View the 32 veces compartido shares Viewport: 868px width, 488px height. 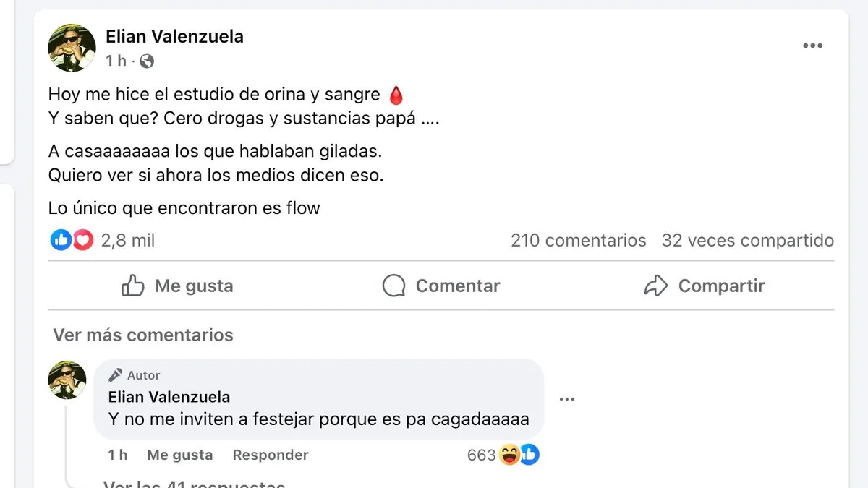[x=747, y=240]
